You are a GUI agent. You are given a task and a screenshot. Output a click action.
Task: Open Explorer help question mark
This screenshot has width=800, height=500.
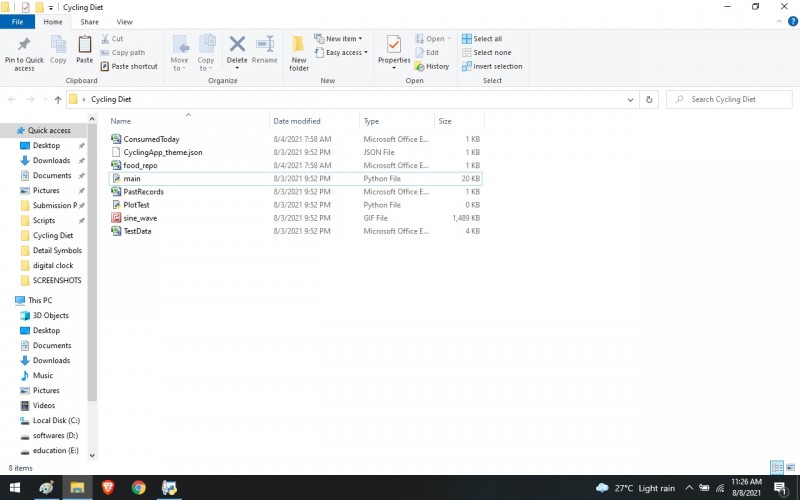pyautogui.click(x=793, y=21)
